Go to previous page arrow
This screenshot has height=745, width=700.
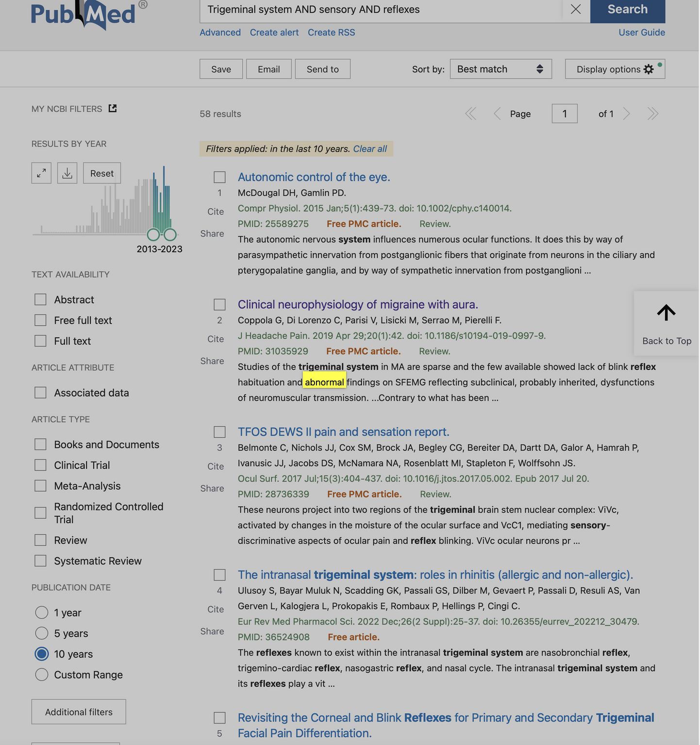[x=497, y=114]
